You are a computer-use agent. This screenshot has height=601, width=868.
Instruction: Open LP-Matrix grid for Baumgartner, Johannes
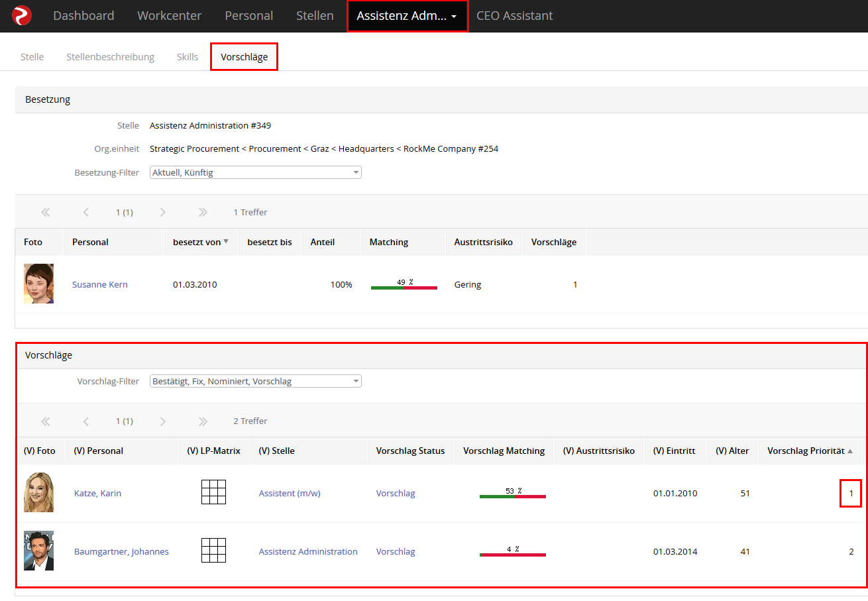point(213,550)
